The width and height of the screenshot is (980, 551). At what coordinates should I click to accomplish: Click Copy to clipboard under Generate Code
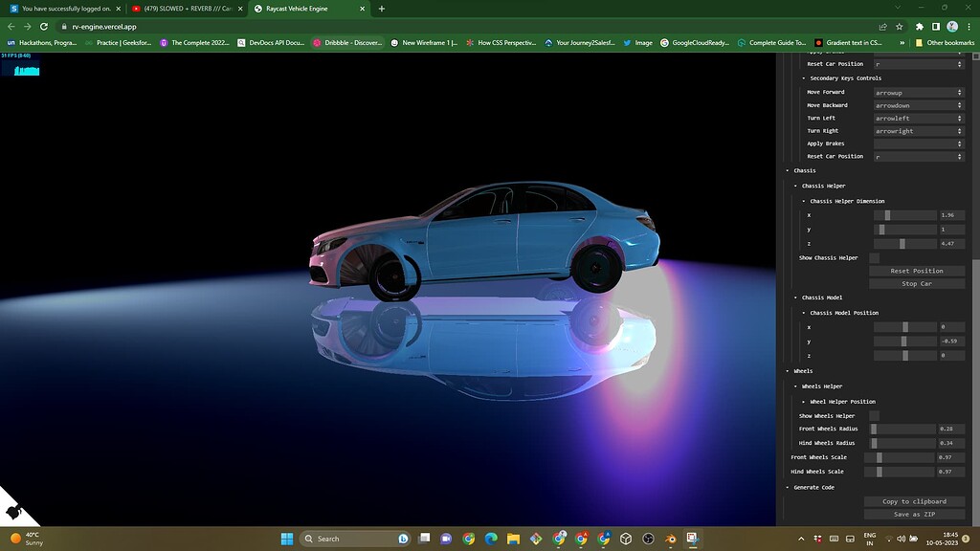coord(915,501)
